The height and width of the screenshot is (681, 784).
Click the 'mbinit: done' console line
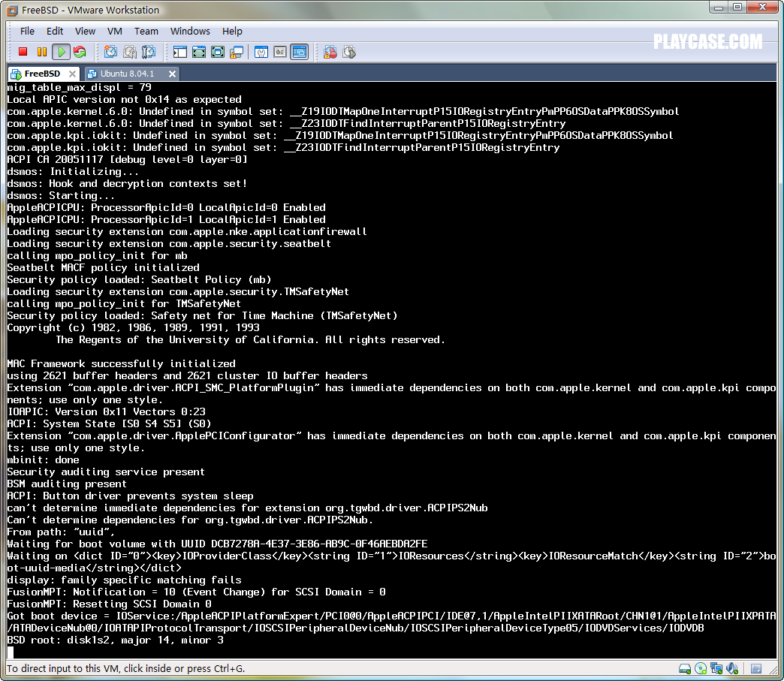pos(43,460)
